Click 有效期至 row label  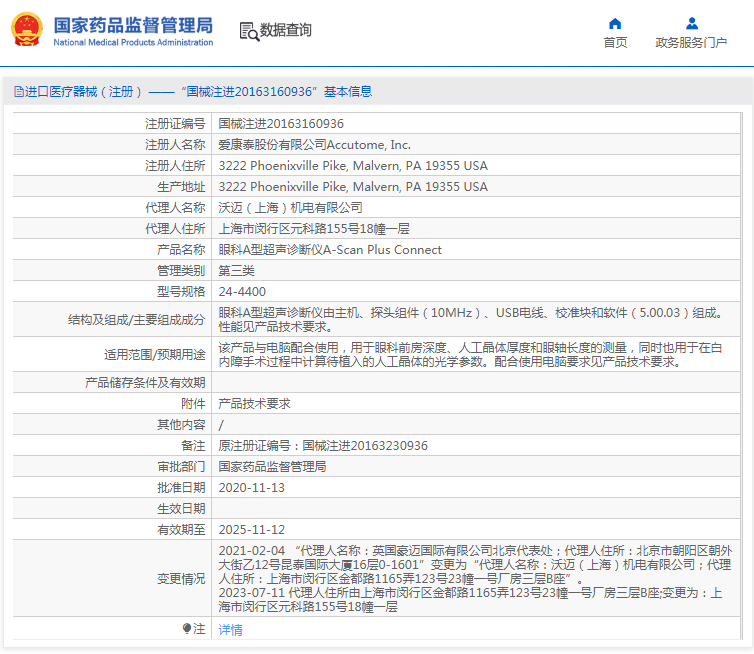[x=181, y=530]
